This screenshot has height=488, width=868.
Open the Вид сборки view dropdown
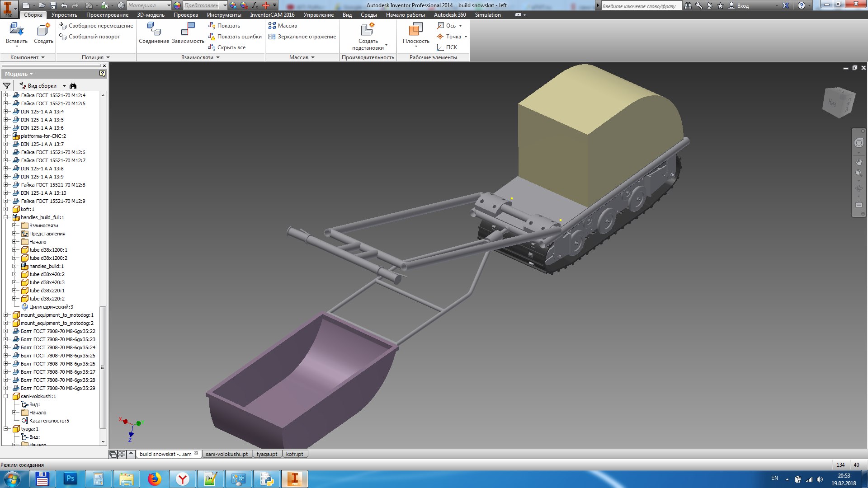pos(64,85)
